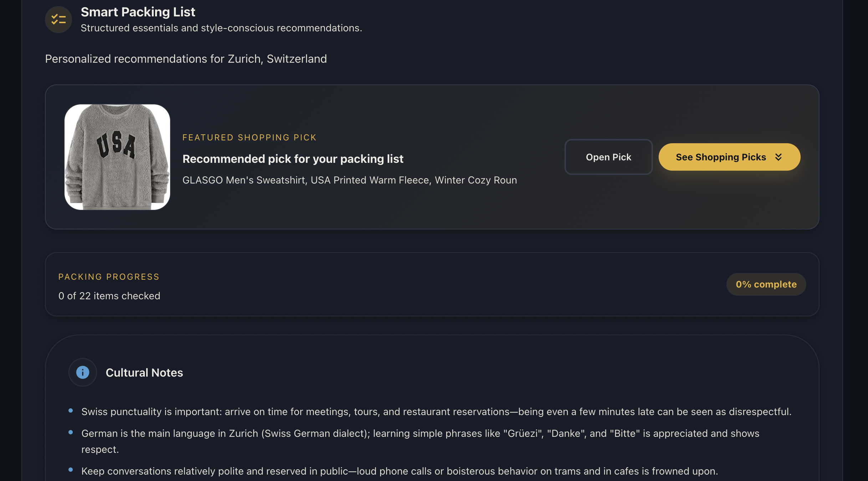Click the bullet beside the polite conversations note
The image size is (868, 481).
coord(71,470)
